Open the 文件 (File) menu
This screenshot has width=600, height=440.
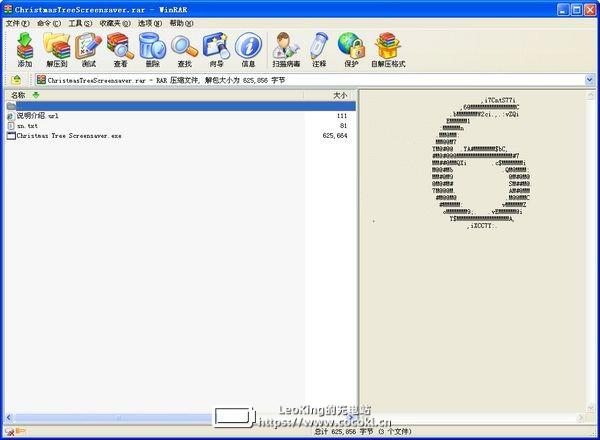tap(17, 23)
